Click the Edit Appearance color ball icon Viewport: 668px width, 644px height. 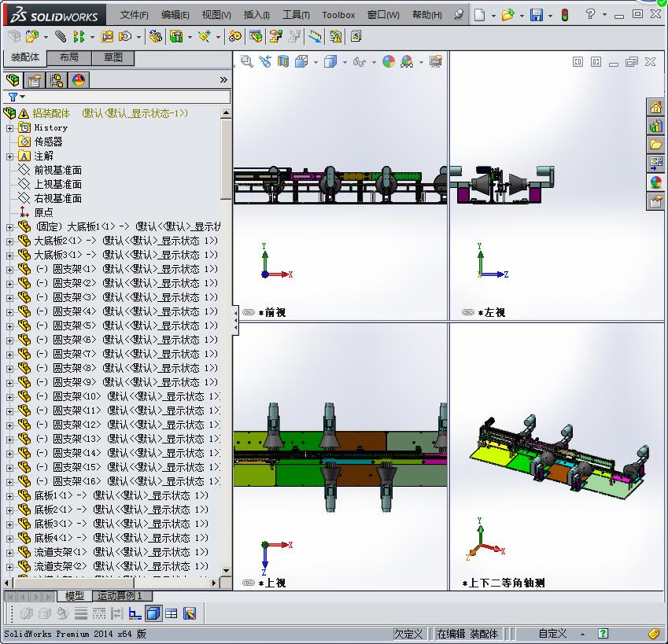pyautogui.click(x=389, y=61)
